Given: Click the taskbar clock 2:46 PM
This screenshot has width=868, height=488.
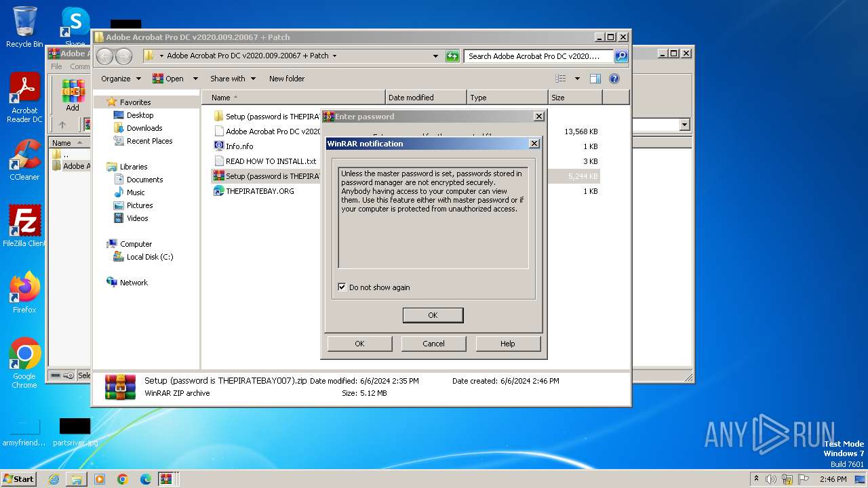Looking at the screenshot, I should click(x=833, y=479).
